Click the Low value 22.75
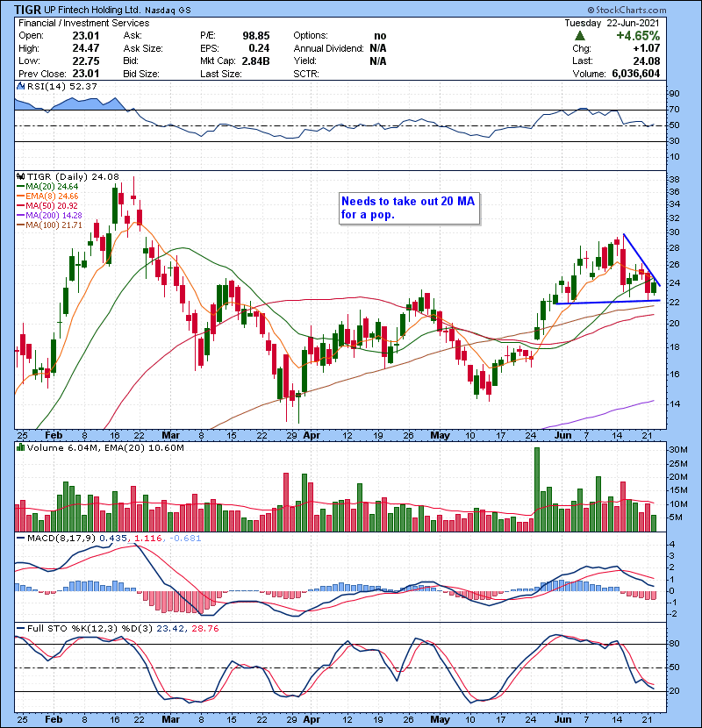 click(86, 61)
